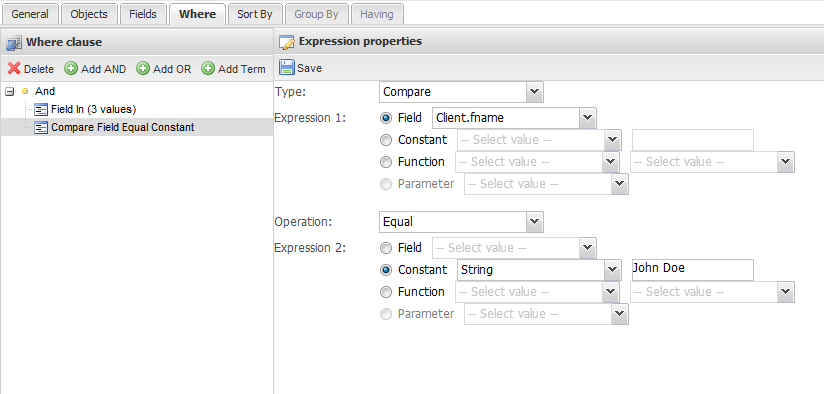Click the floppy disk Save icon
Screen dimensions: 824x394
(x=286, y=68)
